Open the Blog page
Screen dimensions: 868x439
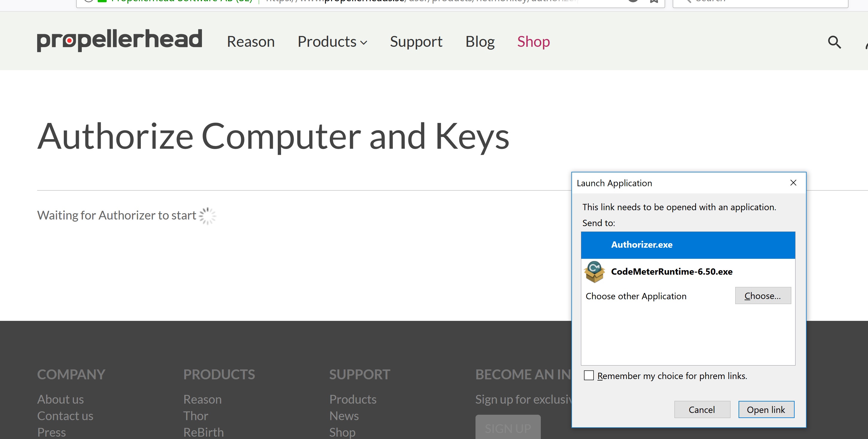click(480, 42)
